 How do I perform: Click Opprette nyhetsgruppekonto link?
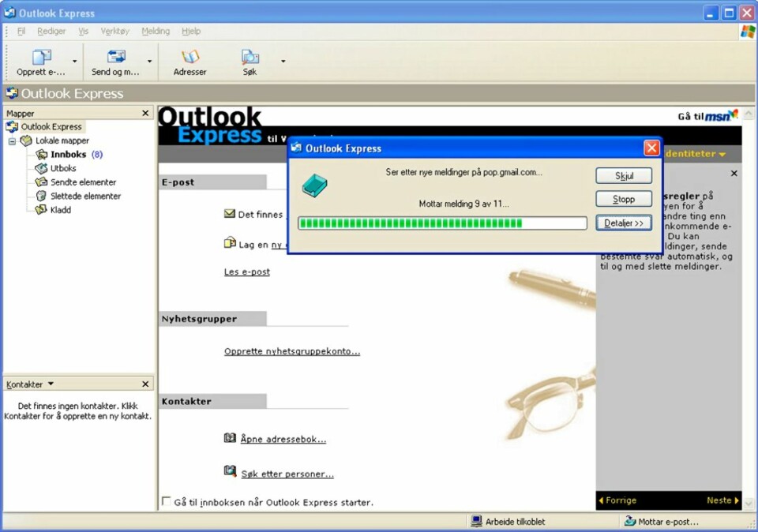(x=292, y=352)
